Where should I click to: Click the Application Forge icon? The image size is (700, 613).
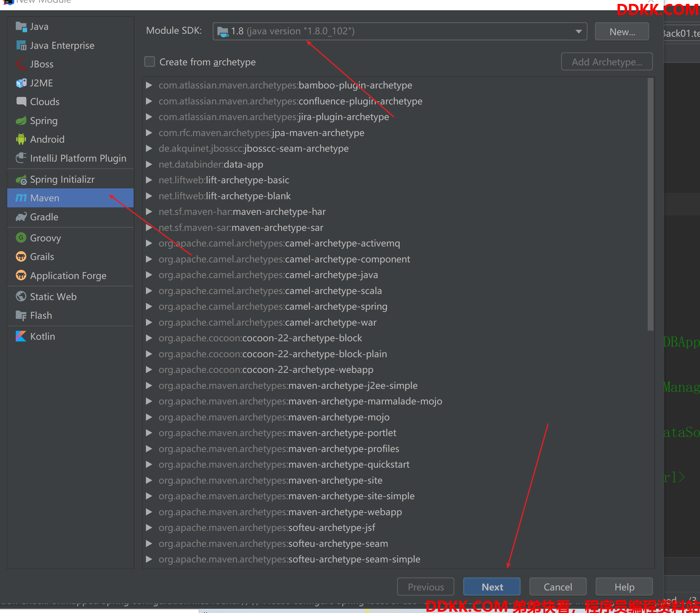(21, 275)
